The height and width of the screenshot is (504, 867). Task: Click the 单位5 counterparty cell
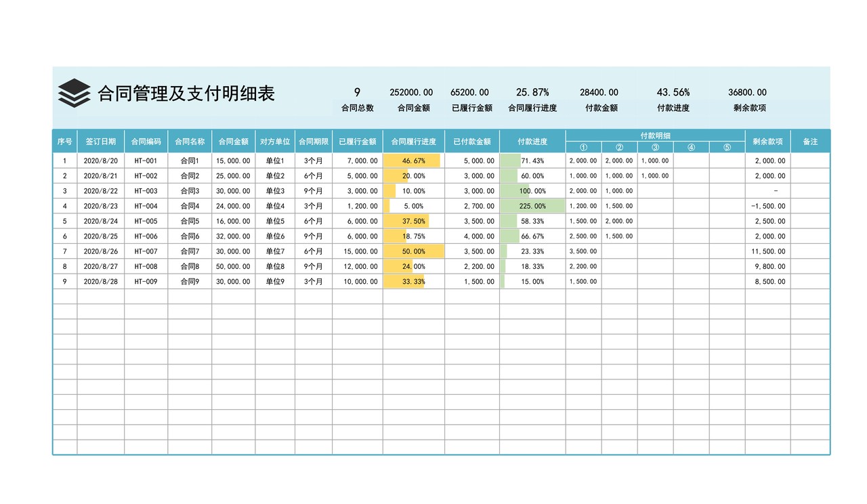tap(275, 221)
